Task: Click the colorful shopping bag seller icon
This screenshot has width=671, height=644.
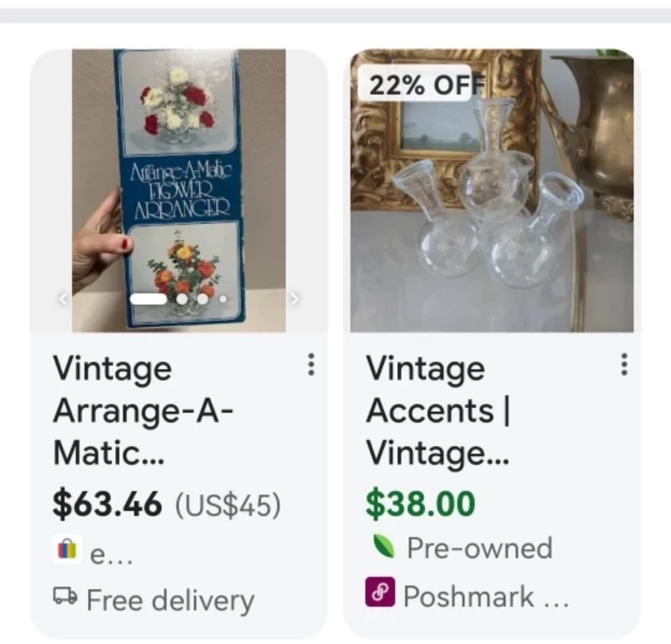Action: pyautogui.click(x=67, y=550)
